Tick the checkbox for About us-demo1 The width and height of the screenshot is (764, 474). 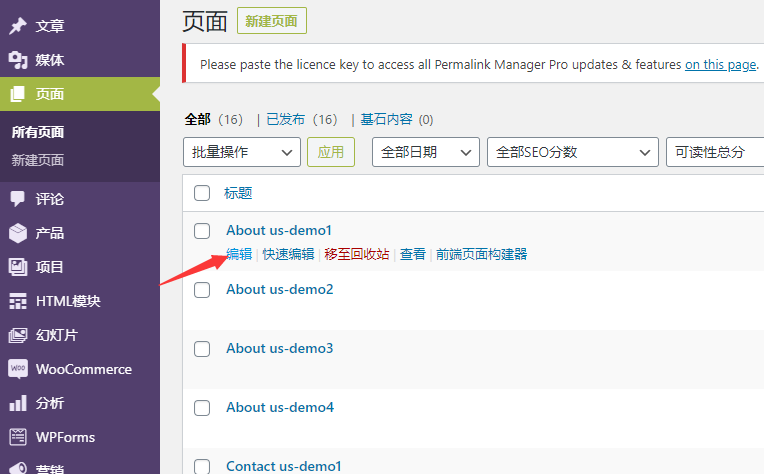point(202,231)
